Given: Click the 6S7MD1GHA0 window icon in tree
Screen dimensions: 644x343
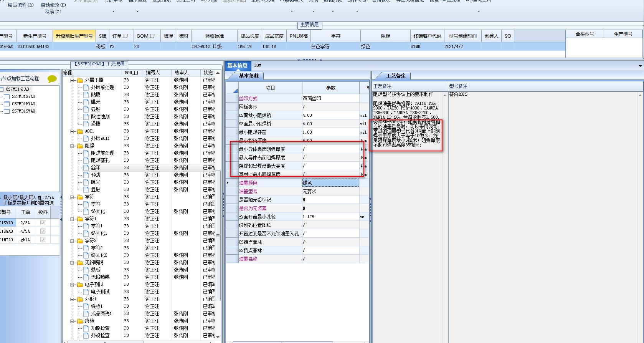Looking at the screenshot, I should [x=1, y=89].
